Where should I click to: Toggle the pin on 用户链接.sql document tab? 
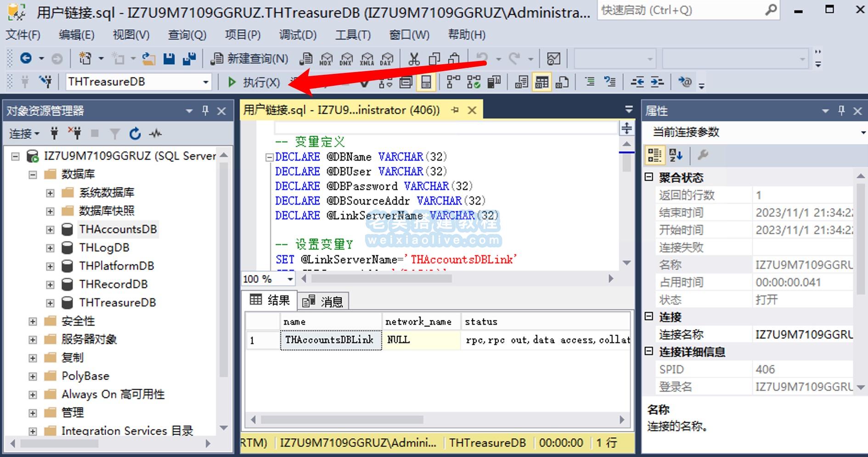(455, 110)
